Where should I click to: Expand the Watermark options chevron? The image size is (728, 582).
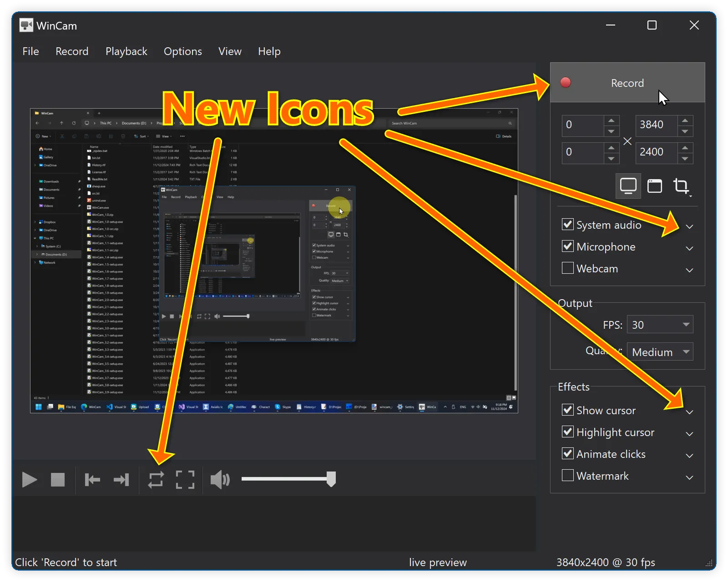point(690,477)
